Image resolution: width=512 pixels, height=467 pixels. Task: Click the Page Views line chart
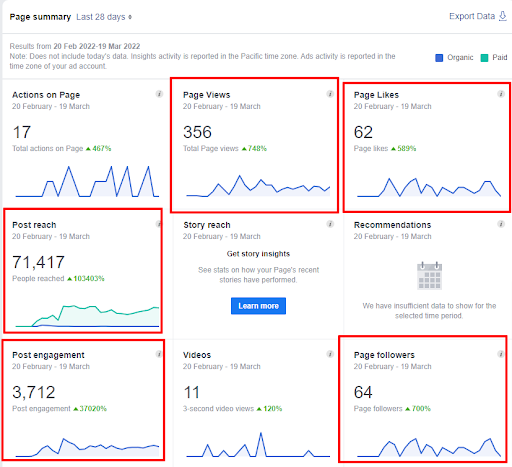(x=258, y=186)
